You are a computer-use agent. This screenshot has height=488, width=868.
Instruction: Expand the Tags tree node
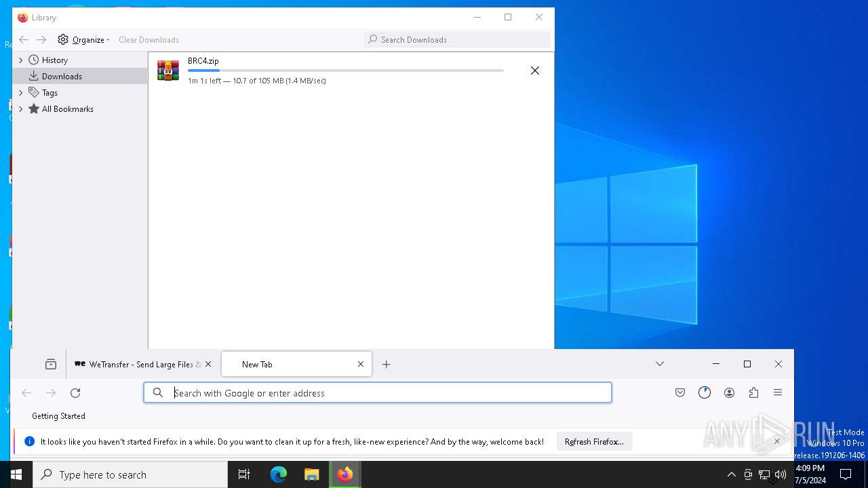coord(21,92)
